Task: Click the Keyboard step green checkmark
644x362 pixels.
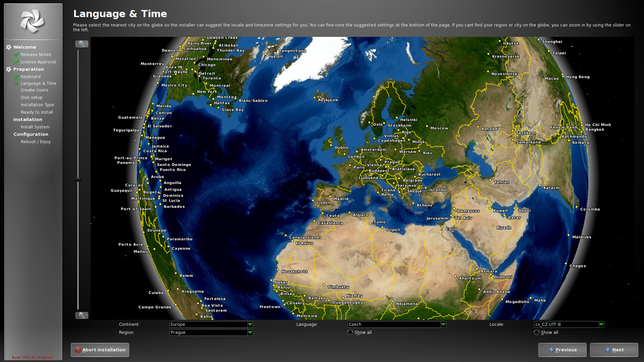Action: tap(16, 77)
